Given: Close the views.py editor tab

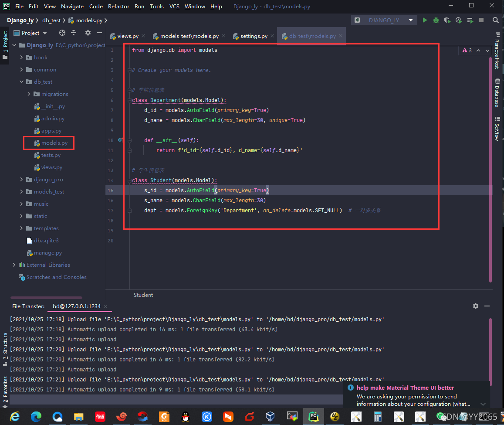Looking at the screenshot, I should (x=143, y=36).
